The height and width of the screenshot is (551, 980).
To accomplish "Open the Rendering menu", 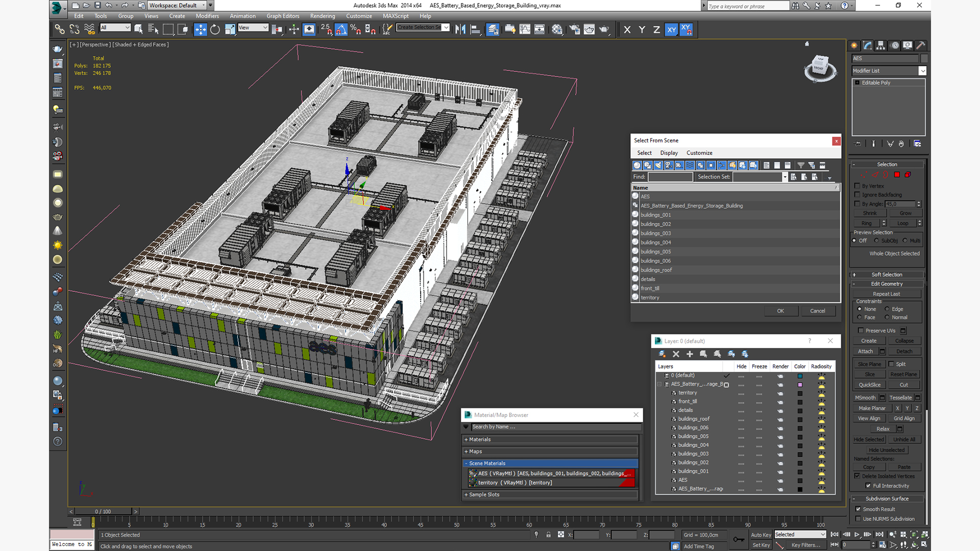I will [322, 16].
